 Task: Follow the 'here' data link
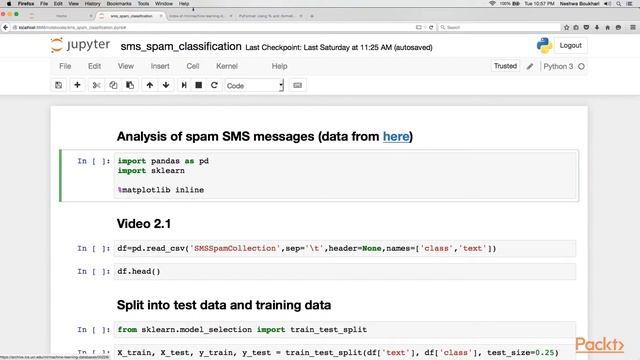click(x=396, y=136)
